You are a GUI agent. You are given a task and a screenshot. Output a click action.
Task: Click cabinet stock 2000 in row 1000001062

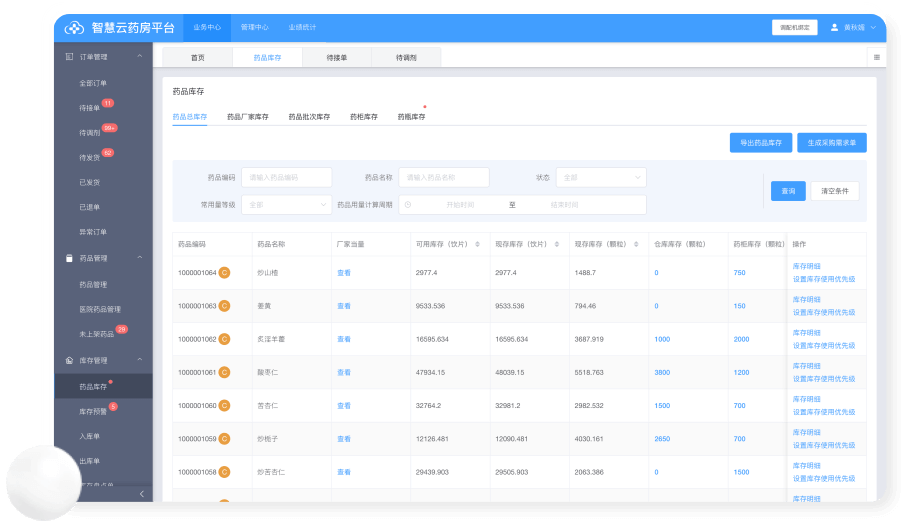pyautogui.click(x=741, y=339)
